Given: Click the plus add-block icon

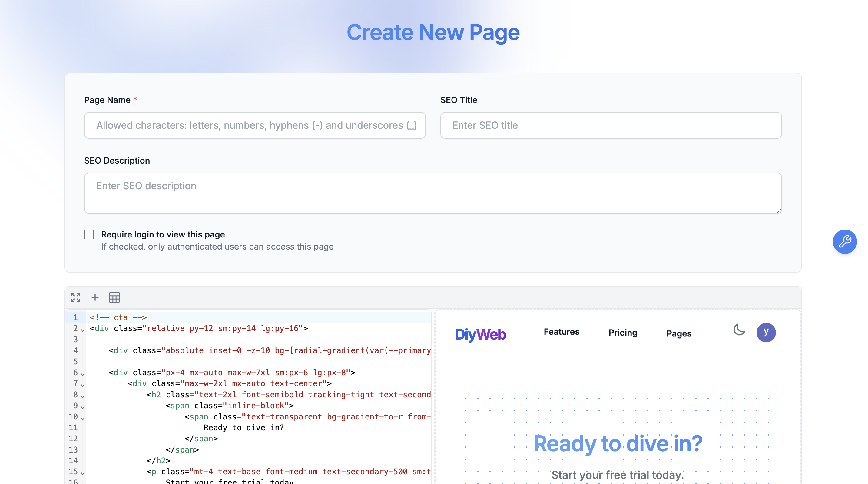Looking at the screenshot, I should (95, 297).
